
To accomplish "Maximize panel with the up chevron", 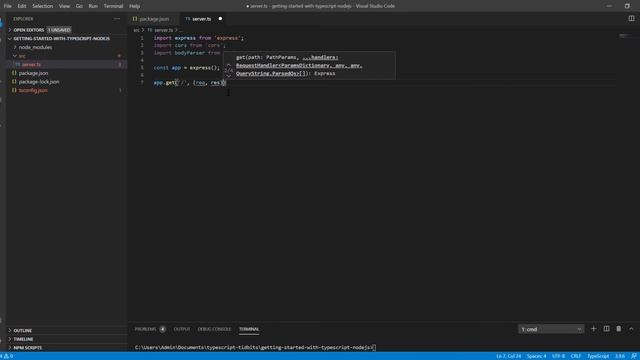I will pyautogui.click(x=631, y=329).
